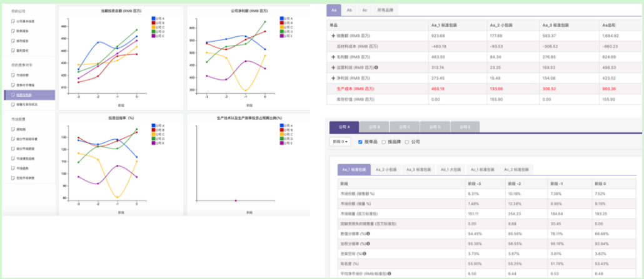Screen dimensions: 644x279
Task: Click the icon next to 公司基本信息
Action: 13,21
